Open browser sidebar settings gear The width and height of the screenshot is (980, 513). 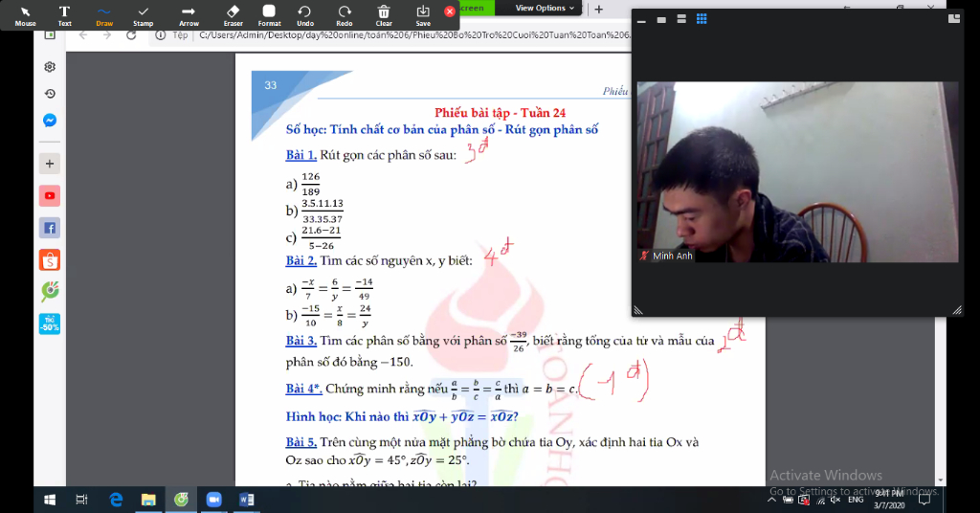50,67
